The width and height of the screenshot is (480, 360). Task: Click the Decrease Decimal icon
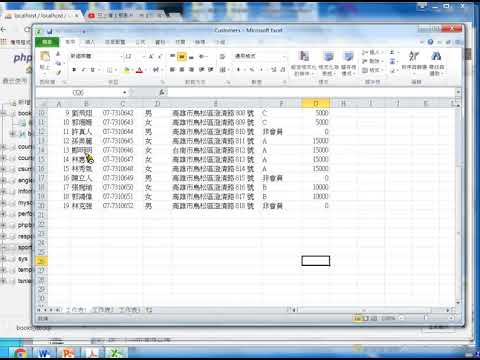tap(282, 69)
